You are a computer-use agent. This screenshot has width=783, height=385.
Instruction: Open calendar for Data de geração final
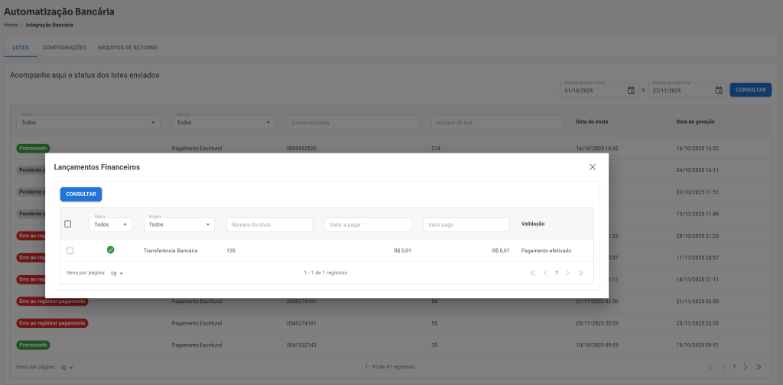coord(719,90)
